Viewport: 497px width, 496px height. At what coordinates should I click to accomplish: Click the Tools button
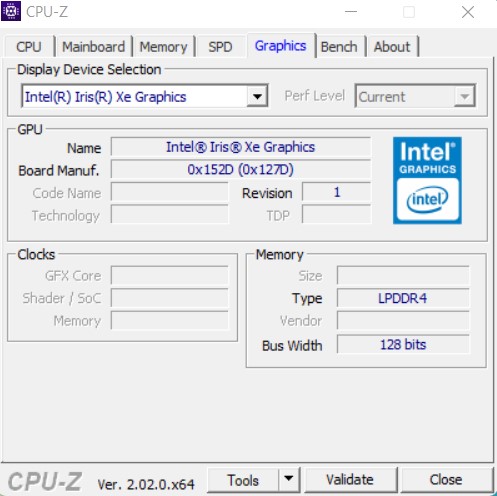pyautogui.click(x=243, y=480)
